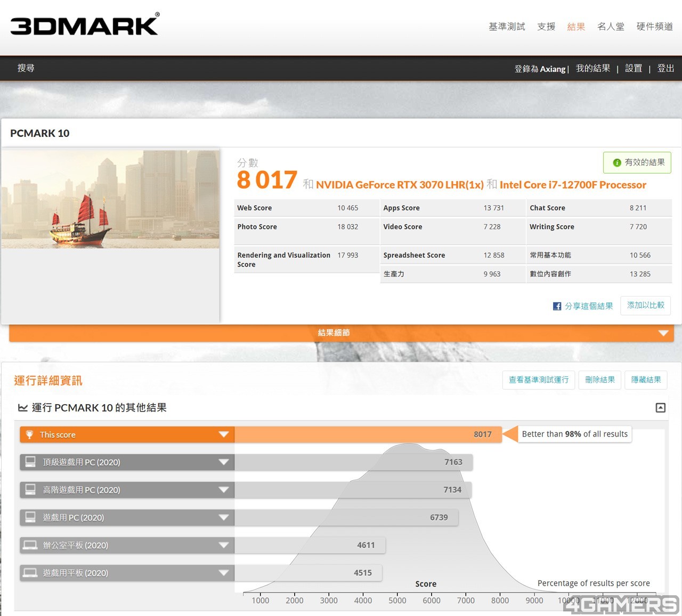
Task: Open 我的結果 link
Action: (x=593, y=68)
